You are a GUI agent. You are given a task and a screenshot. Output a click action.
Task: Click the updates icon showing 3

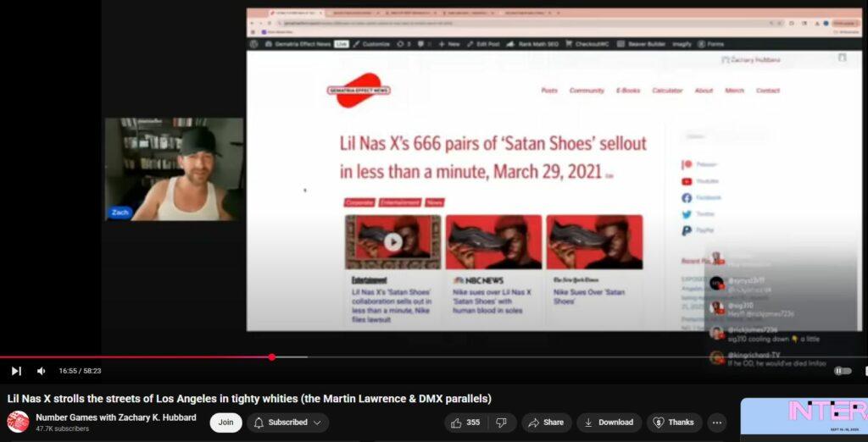[x=403, y=44]
